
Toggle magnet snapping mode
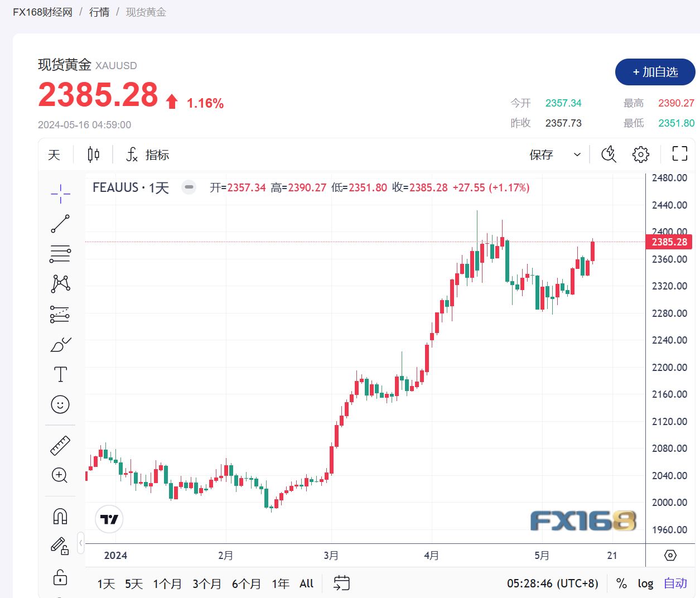coord(59,515)
